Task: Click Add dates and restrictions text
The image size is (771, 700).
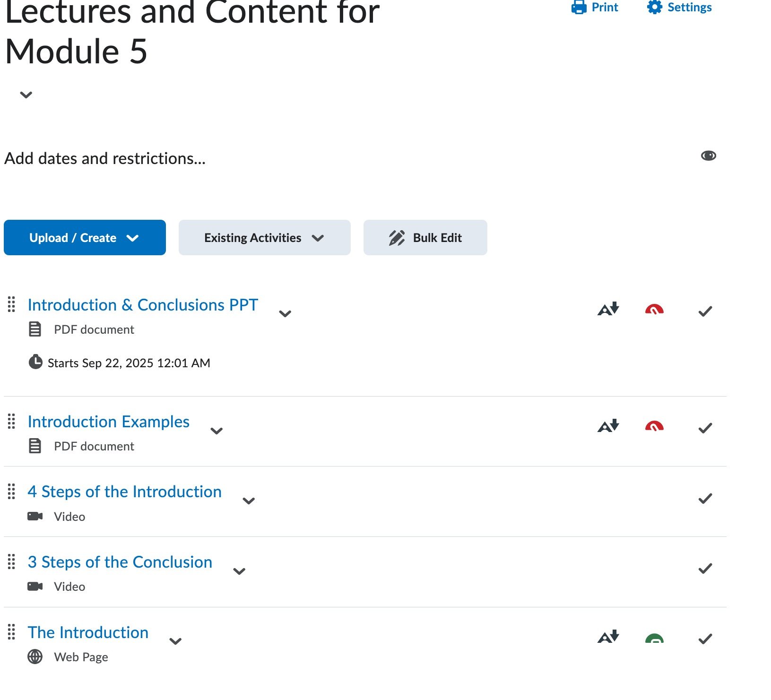Action: click(105, 158)
